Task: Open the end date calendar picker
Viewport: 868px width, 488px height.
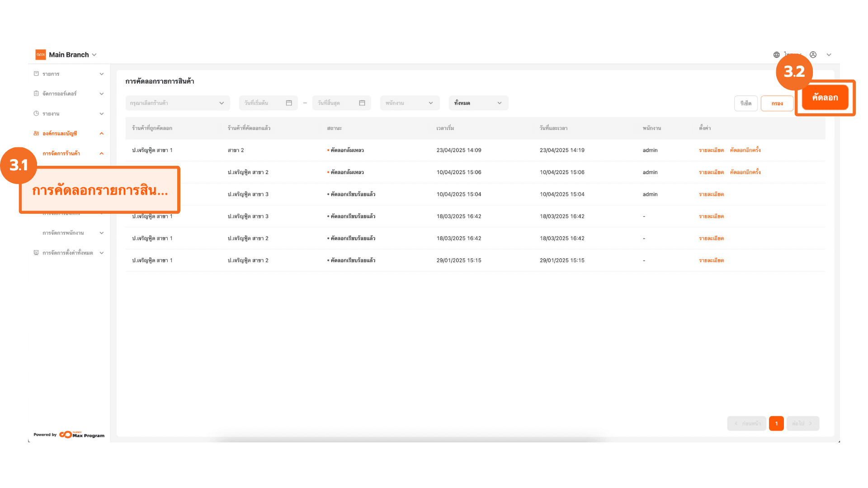Action: pos(362,103)
